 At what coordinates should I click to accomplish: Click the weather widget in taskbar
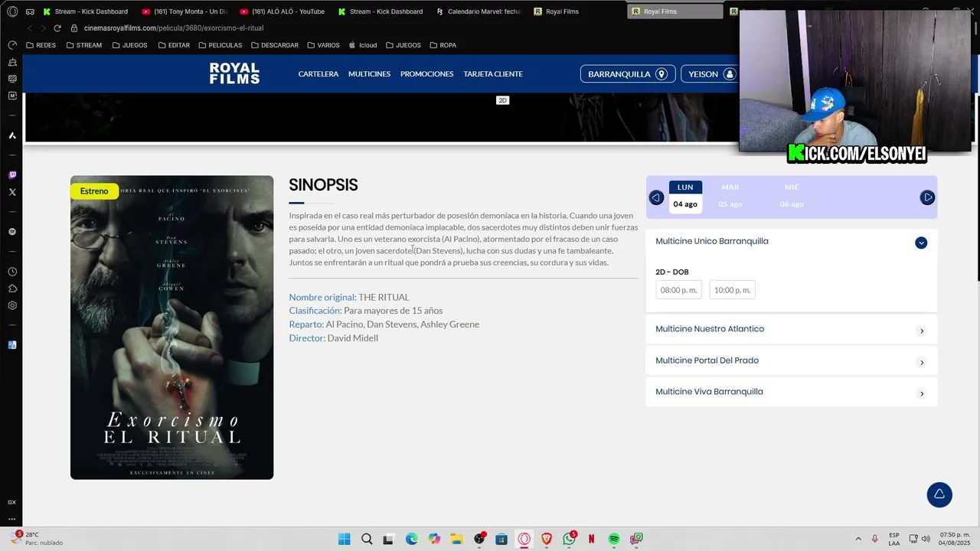(x=37, y=539)
